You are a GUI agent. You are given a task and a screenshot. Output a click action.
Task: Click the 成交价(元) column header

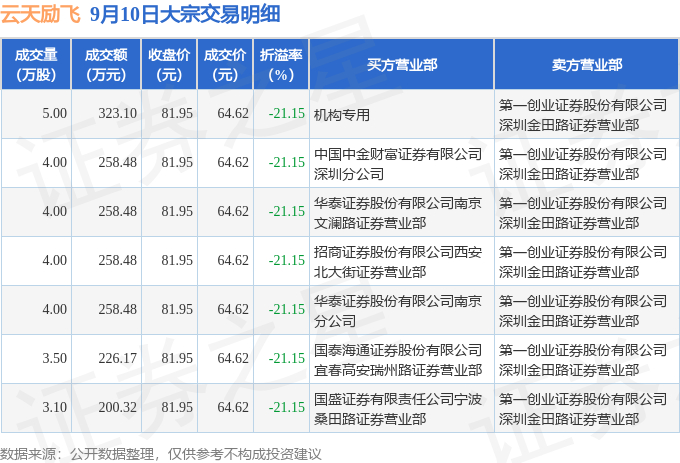tap(225, 65)
